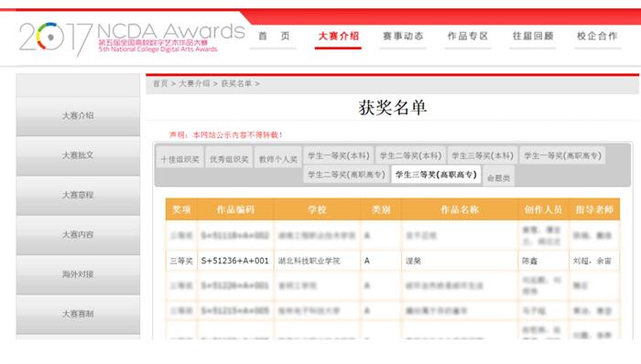Open the 赛事动态 navigation item
Image resolution: width=641 pixels, height=364 pixels.
click(403, 36)
